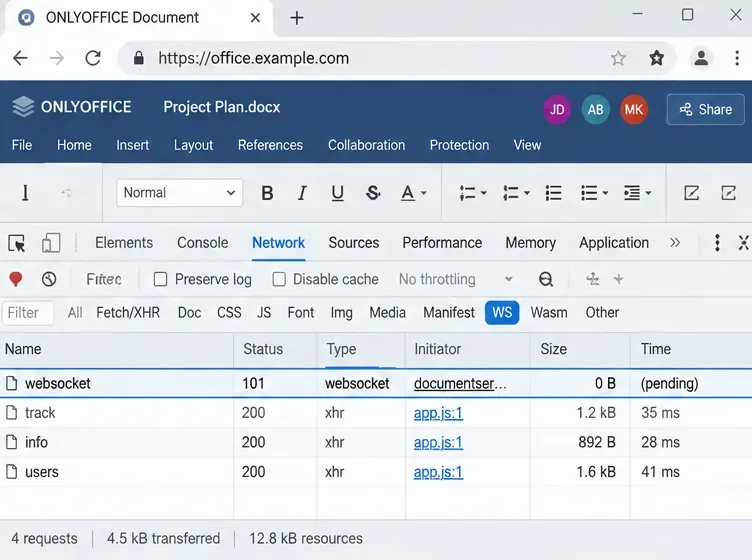Click the Share button
752x560 pixels.
(x=705, y=110)
